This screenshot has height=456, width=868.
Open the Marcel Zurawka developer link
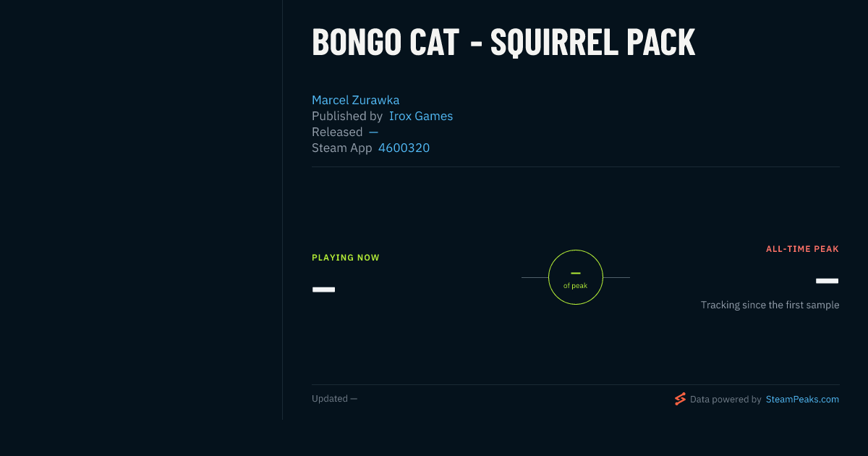(355, 100)
